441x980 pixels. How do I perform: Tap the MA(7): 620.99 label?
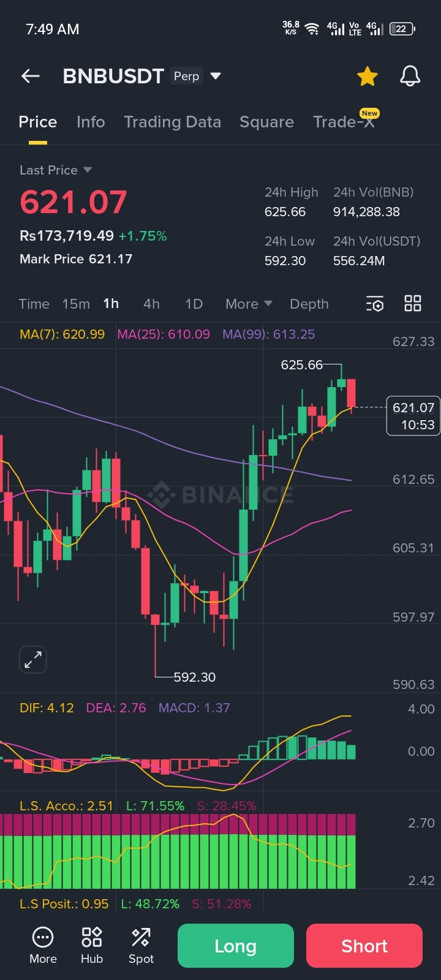pyautogui.click(x=62, y=334)
